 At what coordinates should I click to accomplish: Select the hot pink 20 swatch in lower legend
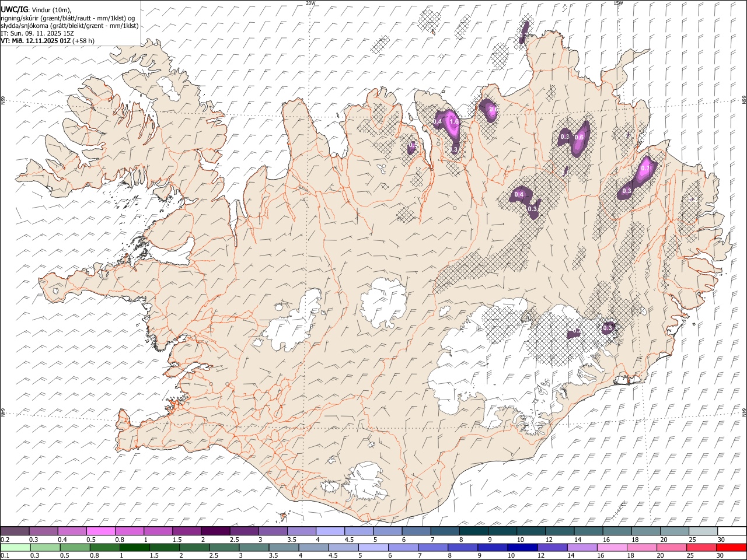(x=671, y=547)
